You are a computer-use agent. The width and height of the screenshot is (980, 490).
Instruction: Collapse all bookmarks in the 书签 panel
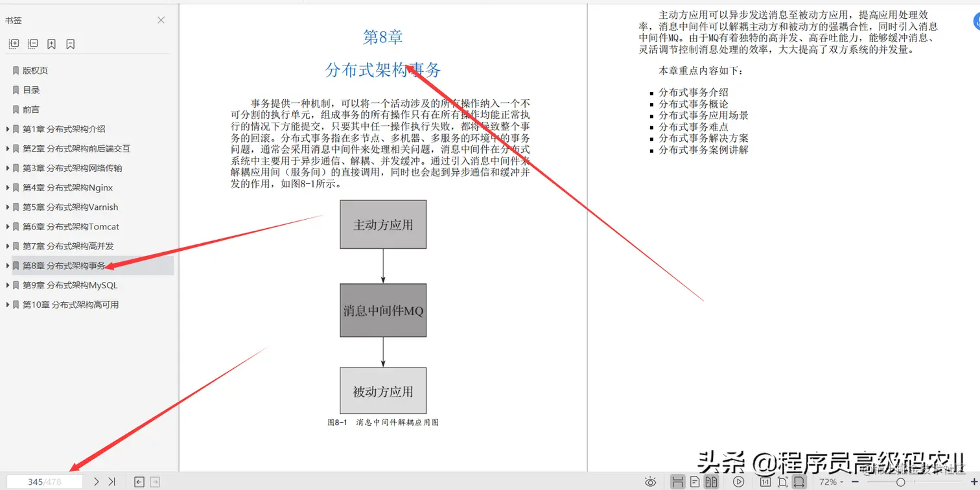tap(33, 44)
